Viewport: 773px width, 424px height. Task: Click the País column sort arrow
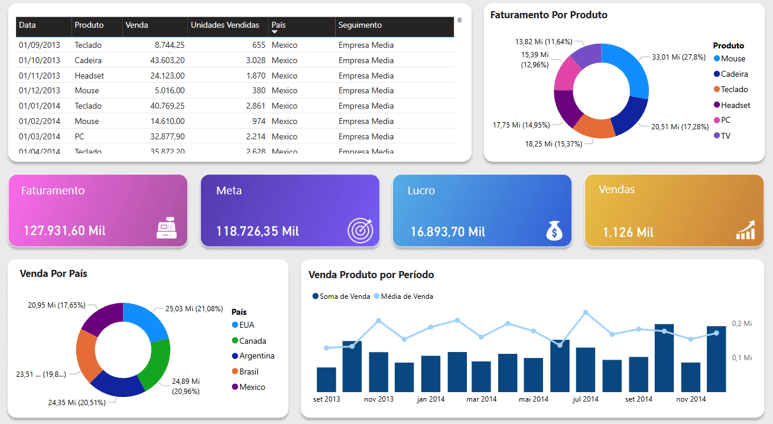coord(275,32)
